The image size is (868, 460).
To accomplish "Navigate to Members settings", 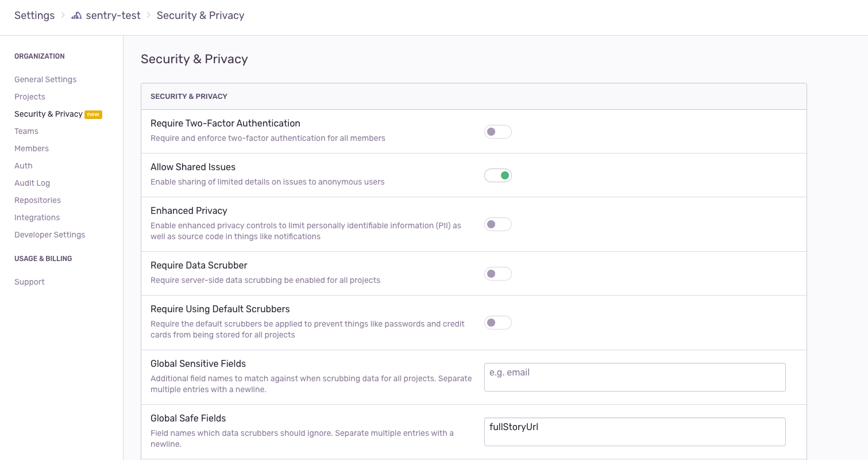I will click(x=32, y=148).
